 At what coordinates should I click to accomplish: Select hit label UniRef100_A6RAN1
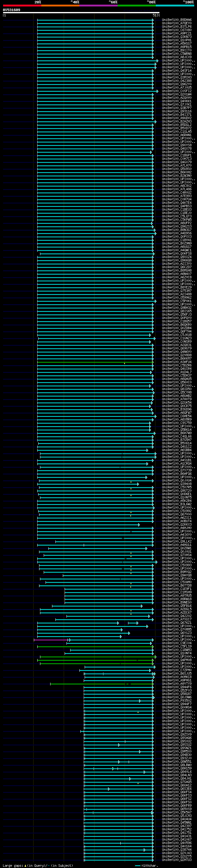click(176, 135)
